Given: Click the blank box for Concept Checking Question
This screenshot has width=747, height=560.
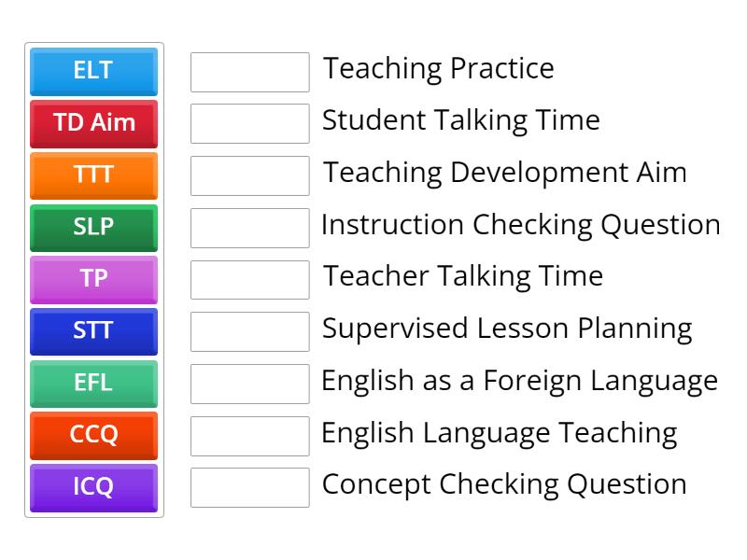Looking at the screenshot, I should (x=249, y=487).
